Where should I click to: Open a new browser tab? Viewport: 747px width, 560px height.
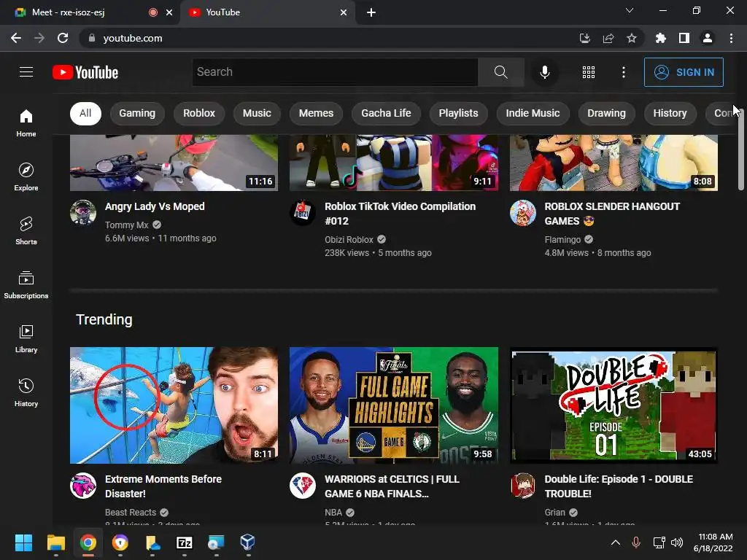371,12
